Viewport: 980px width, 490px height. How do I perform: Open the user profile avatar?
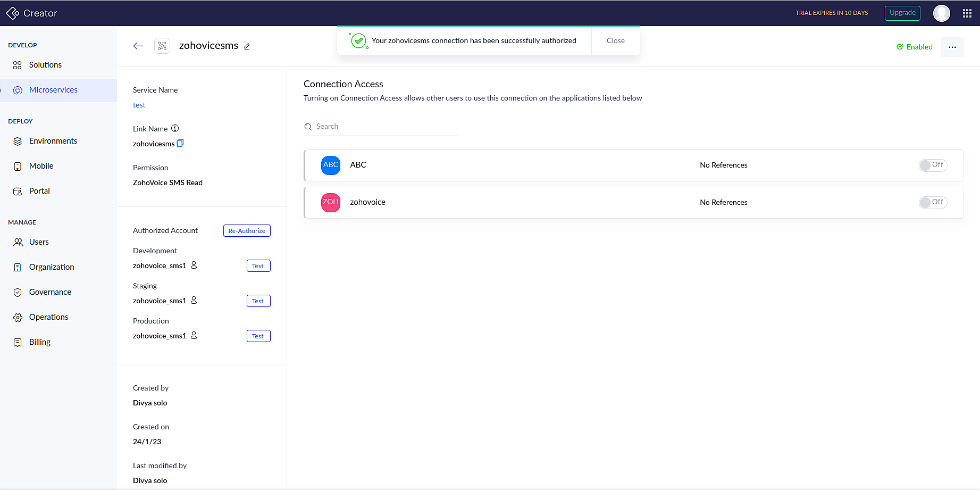(941, 13)
